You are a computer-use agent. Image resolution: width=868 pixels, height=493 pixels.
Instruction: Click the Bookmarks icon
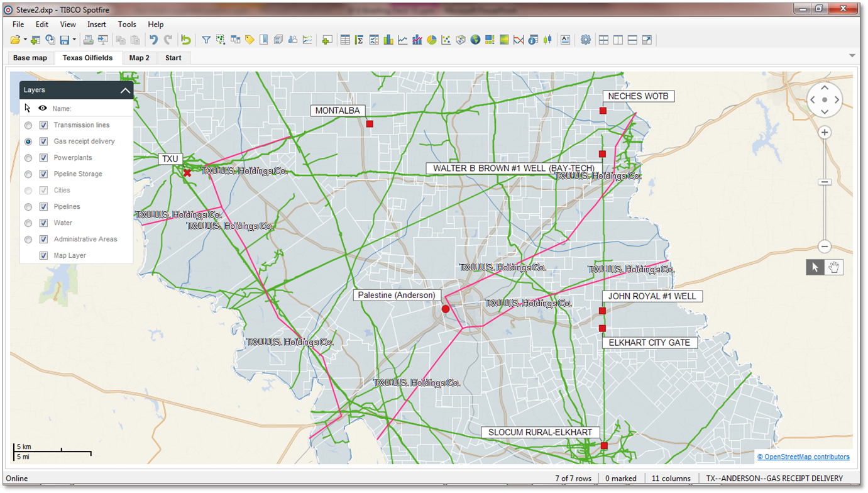click(x=264, y=40)
